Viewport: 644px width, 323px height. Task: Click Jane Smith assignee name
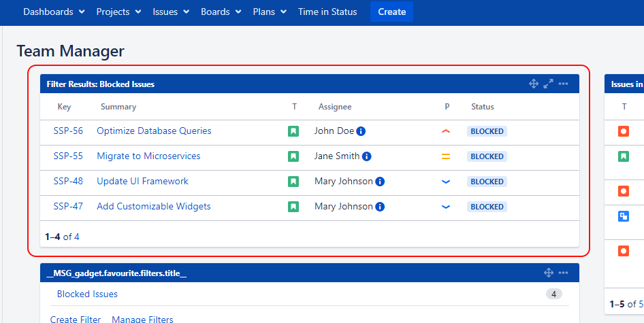(337, 156)
